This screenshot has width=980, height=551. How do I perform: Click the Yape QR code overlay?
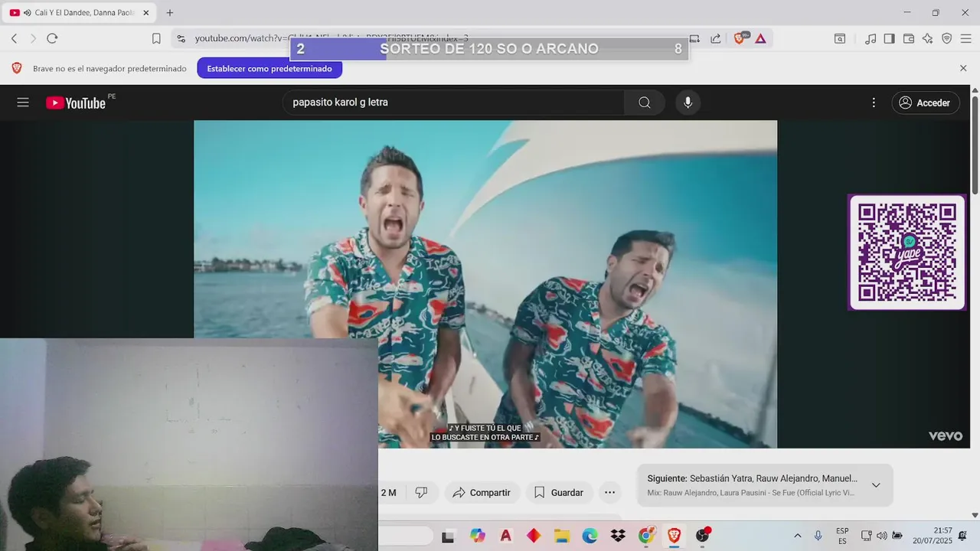pyautogui.click(x=906, y=252)
